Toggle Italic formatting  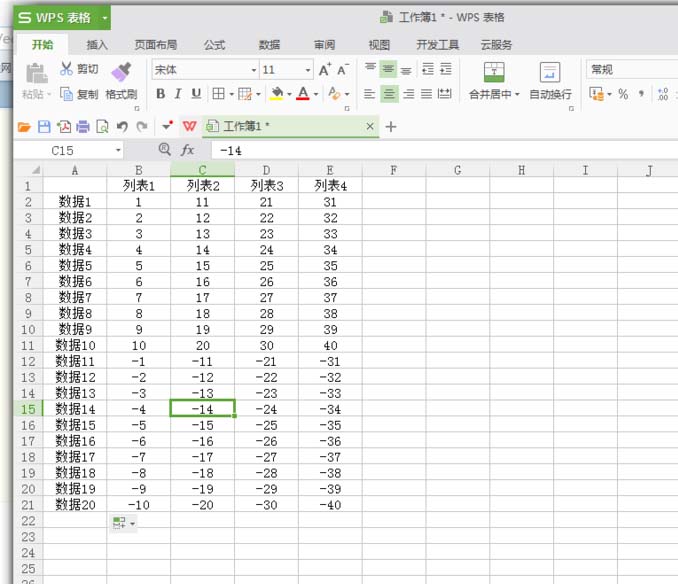click(178, 93)
